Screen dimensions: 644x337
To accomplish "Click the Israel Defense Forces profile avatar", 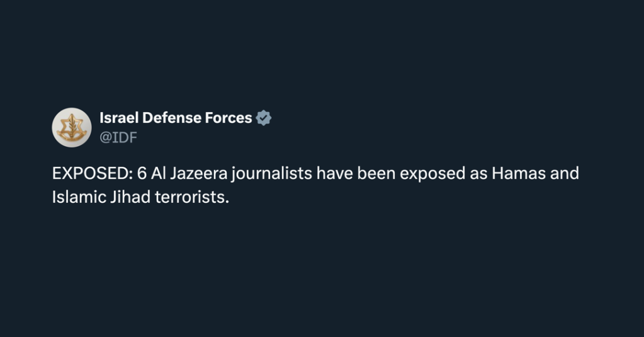I will coord(72,127).
